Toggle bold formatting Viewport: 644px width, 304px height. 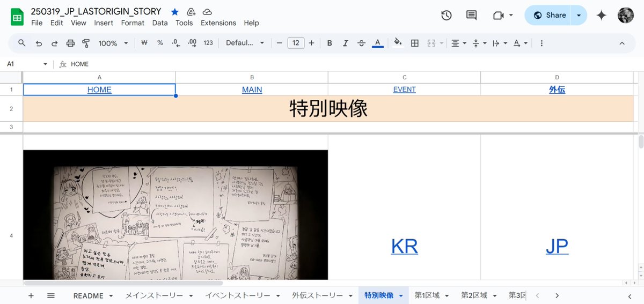point(330,43)
